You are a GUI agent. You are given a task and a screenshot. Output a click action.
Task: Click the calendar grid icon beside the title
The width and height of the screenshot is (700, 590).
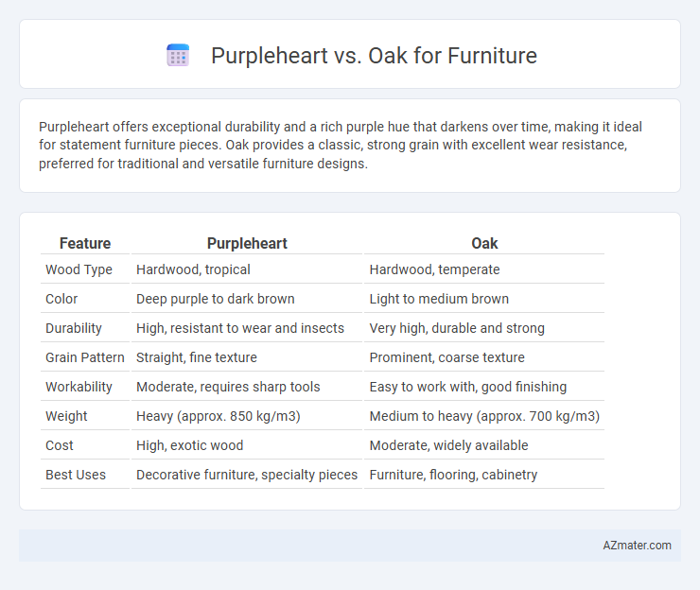pyautogui.click(x=178, y=56)
